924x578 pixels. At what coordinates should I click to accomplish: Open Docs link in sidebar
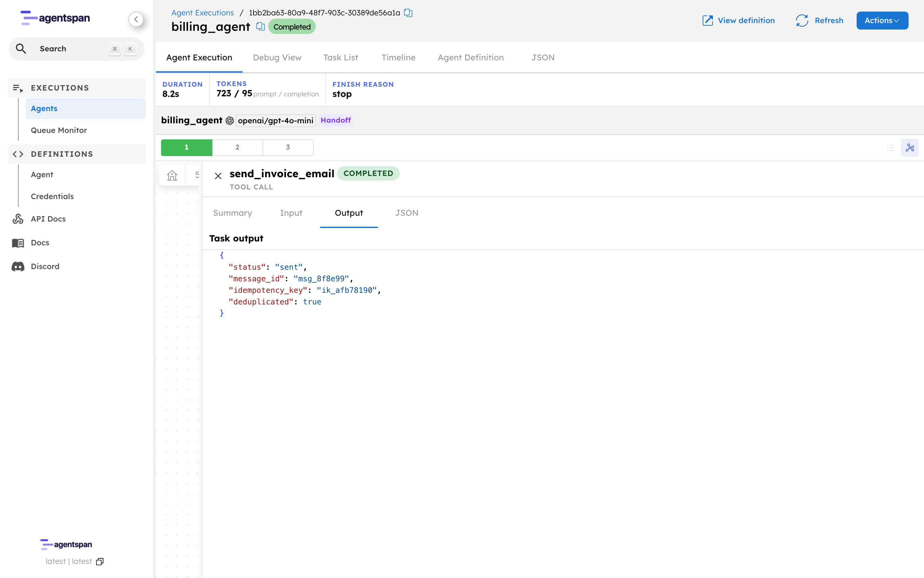40,243
